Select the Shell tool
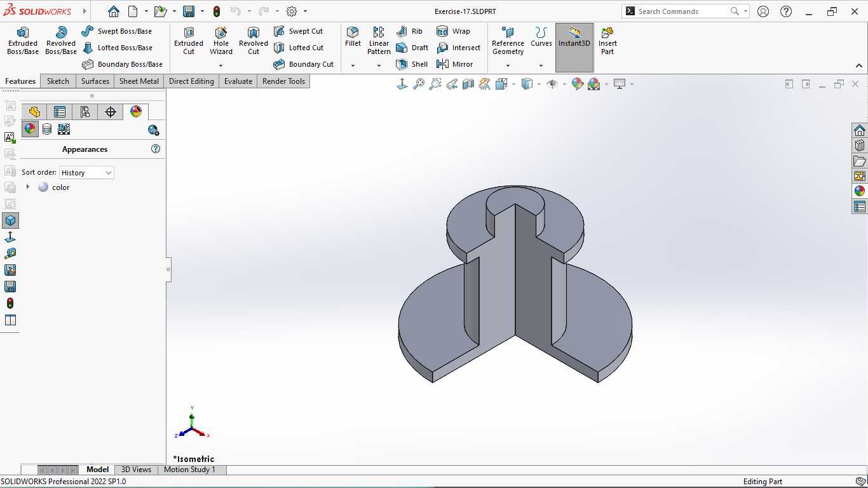This screenshot has width=868, height=488. [x=412, y=64]
